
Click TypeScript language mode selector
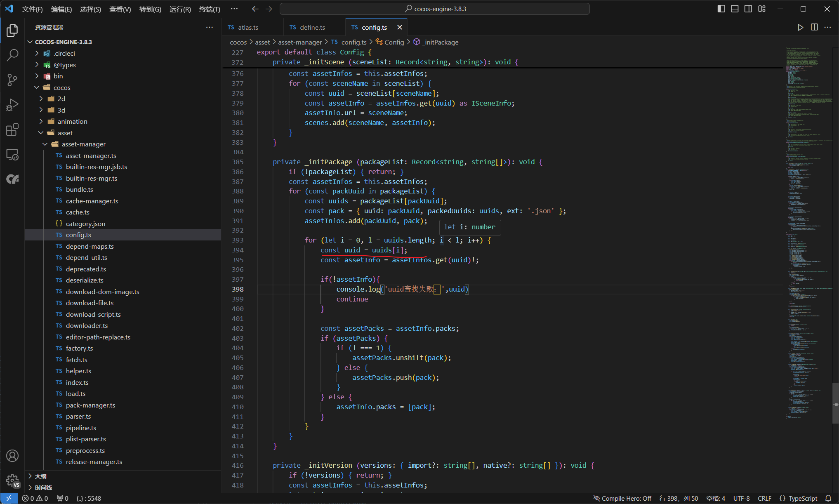(802, 498)
